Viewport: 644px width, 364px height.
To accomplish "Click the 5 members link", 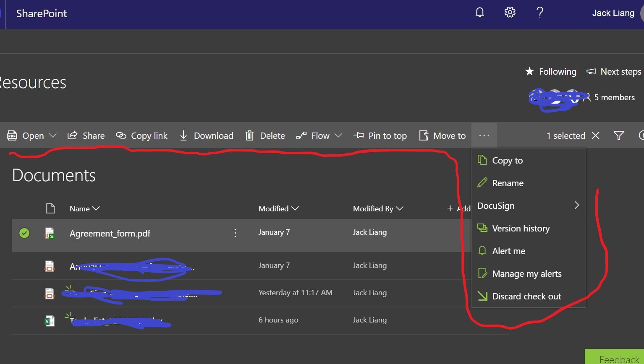I will tap(614, 97).
